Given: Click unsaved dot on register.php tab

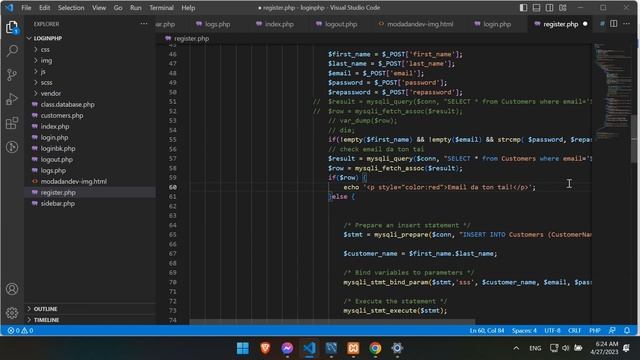Looking at the screenshot, I should [585, 24].
